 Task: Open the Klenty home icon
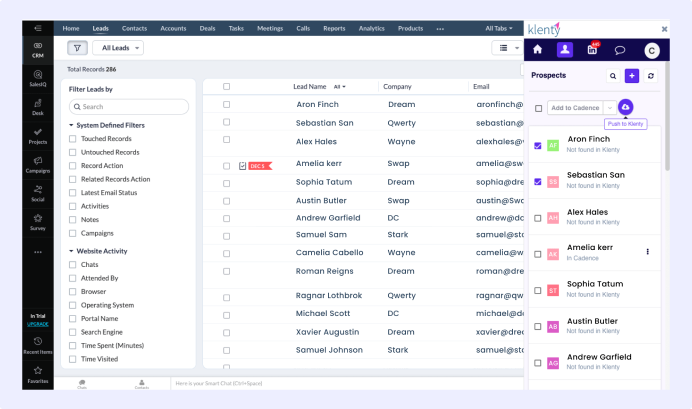(538, 49)
